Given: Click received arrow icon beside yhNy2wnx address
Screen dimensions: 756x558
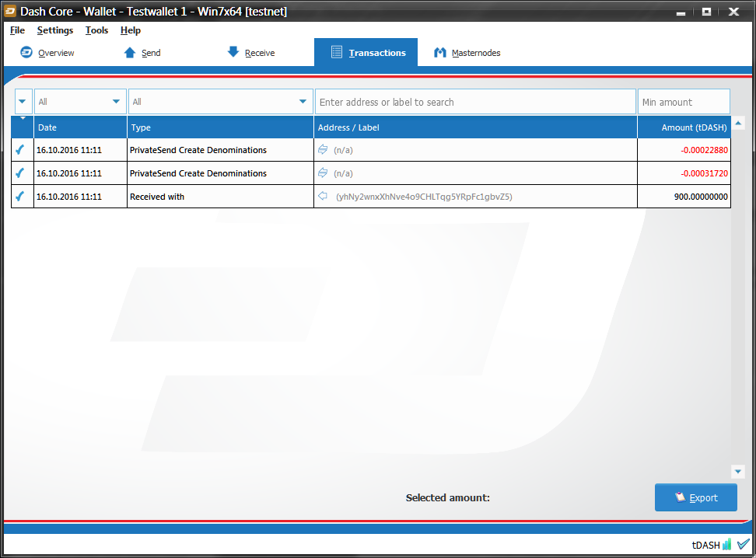Looking at the screenshot, I should tap(323, 196).
